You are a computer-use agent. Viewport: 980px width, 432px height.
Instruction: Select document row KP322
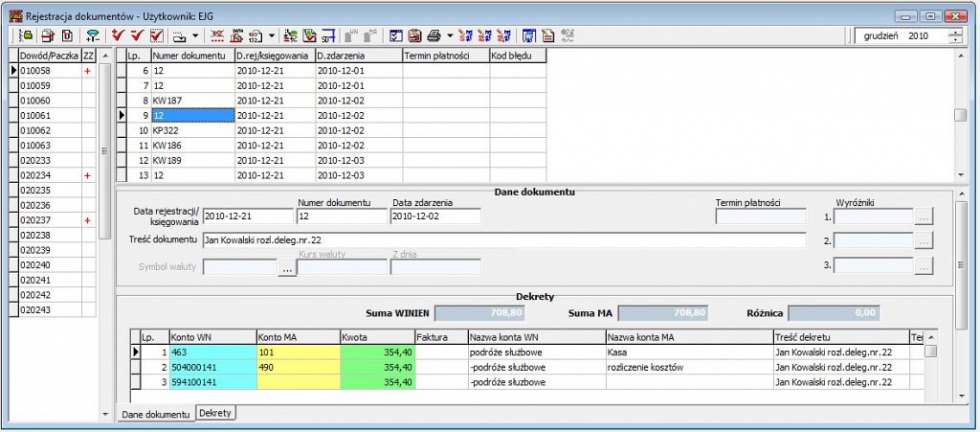[x=193, y=130]
